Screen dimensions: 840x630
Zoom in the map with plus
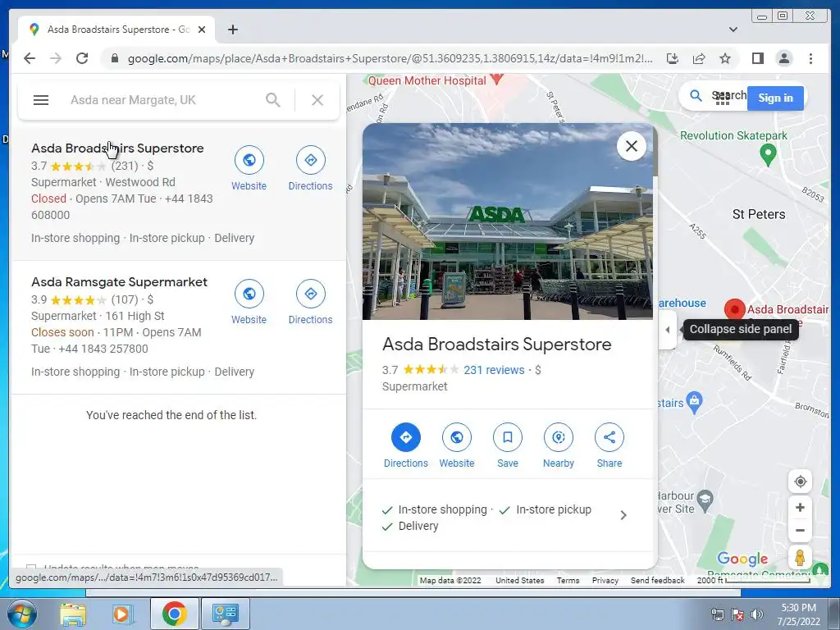click(x=801, y=507)
